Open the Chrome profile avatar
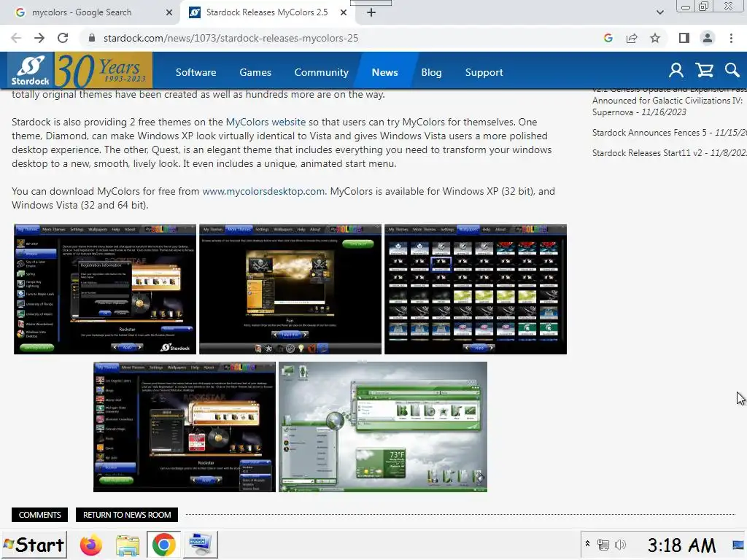This screenshot has width=747, height=560. tap(708, 38)
